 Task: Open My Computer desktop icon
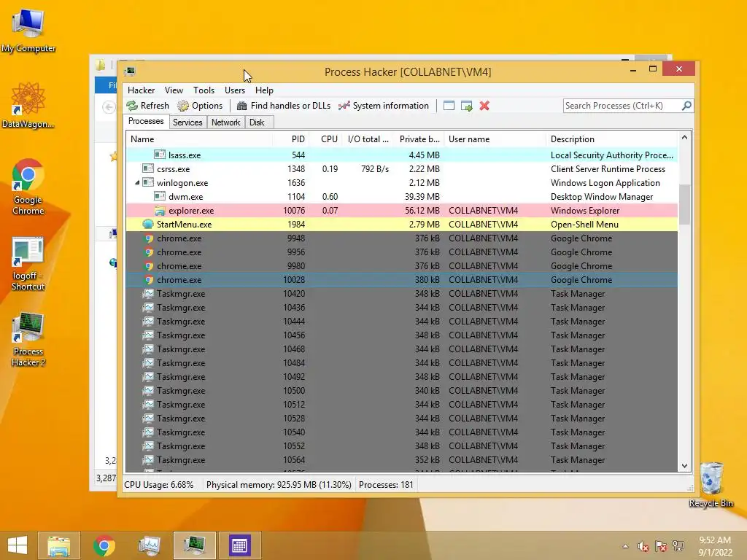click(x=28, y=31)
